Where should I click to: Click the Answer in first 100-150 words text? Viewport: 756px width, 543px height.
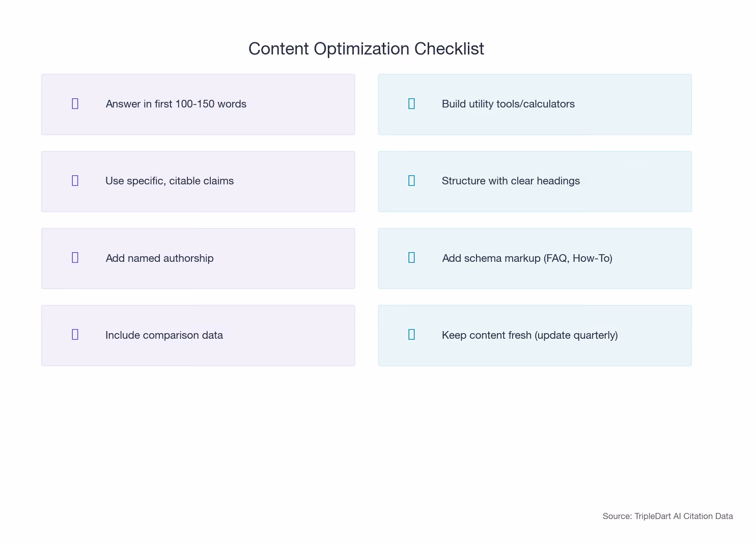176,104
